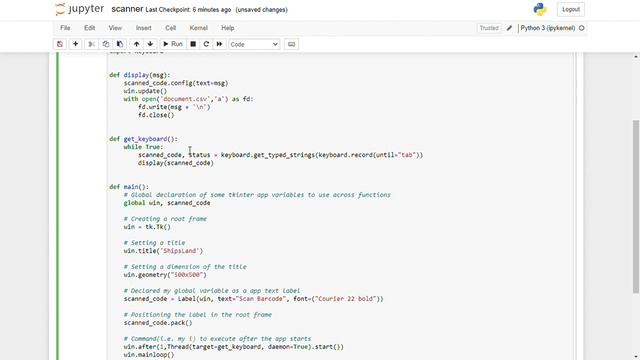Click the 'win.title' ShipsLand line
This screenshot has height=360, width=640.
(x=163, y=251)
